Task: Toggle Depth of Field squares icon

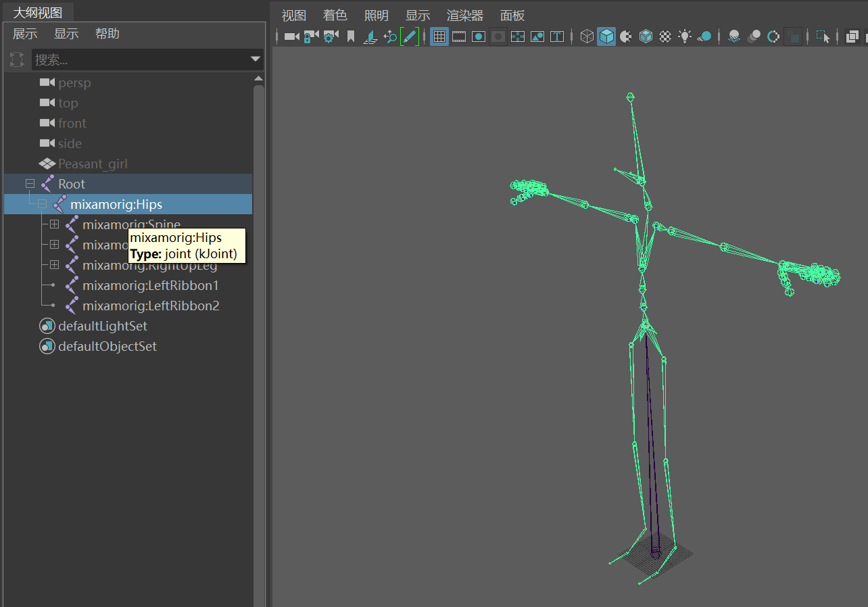Action: coord(793,37)
